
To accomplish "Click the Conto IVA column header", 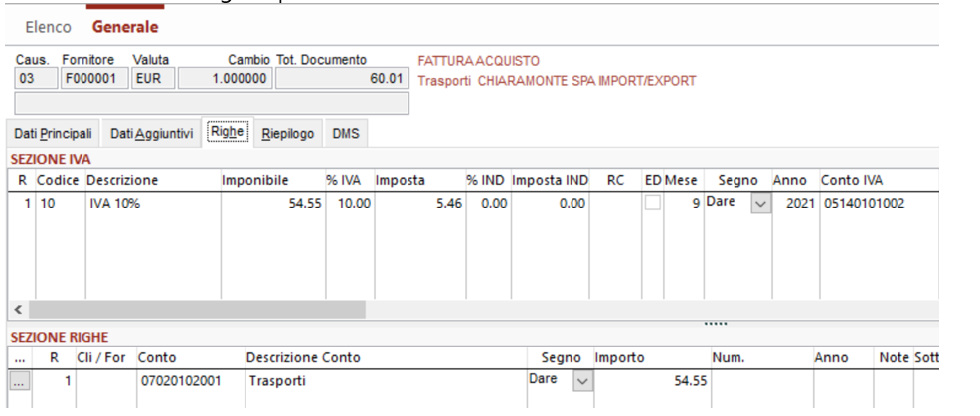I will tap(879, 180).
